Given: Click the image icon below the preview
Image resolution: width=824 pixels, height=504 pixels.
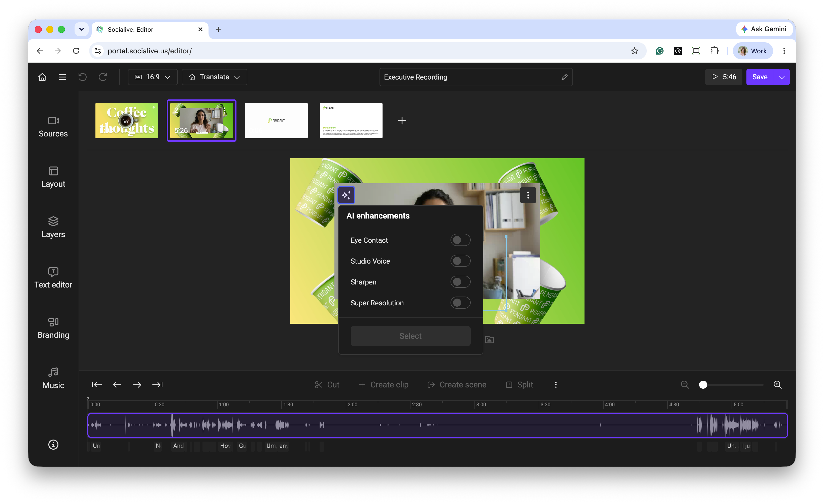Looking at the screenshot, I should (489, 340).
